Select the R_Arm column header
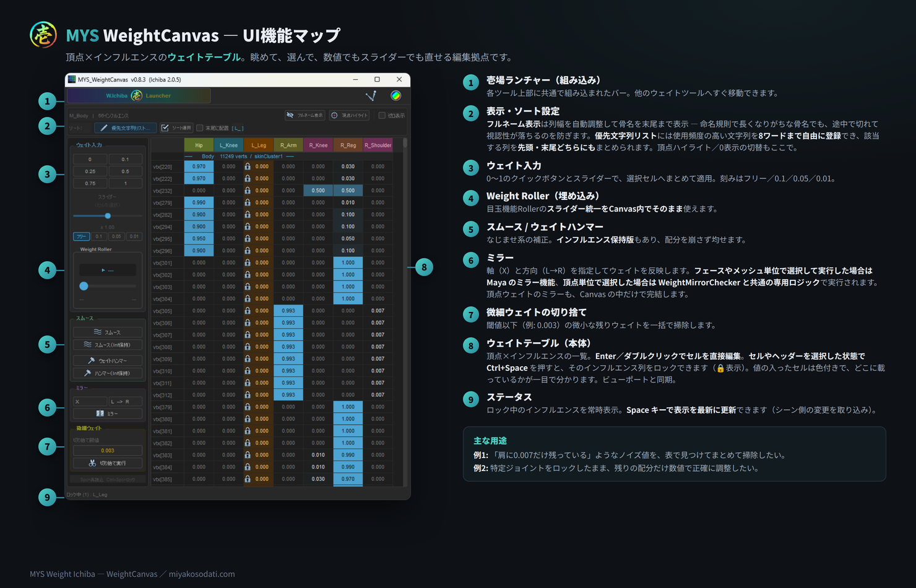 pyautogui.click(x=288, y=145)
